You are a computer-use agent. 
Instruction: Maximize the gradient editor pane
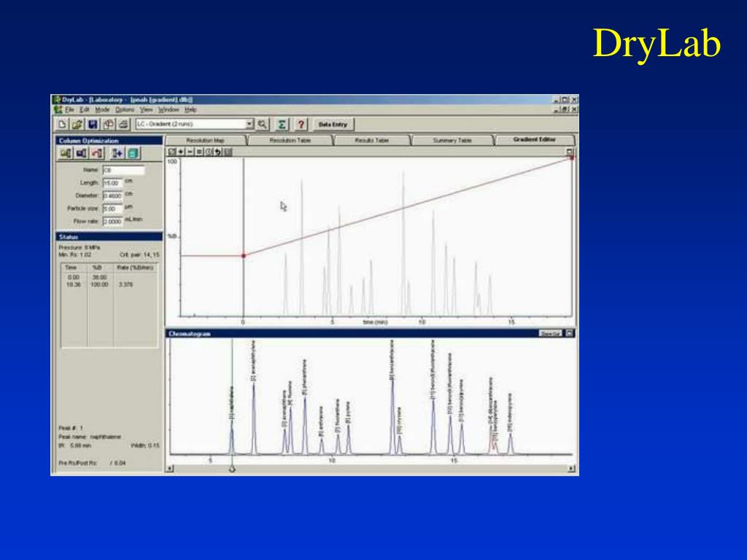pos(569,152)
